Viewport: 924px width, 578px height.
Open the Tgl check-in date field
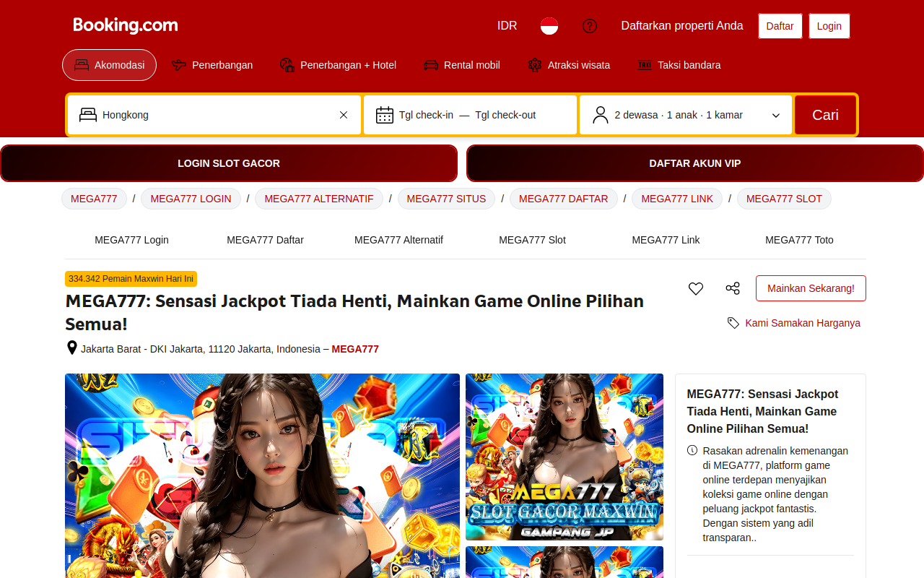pos(426,115)
